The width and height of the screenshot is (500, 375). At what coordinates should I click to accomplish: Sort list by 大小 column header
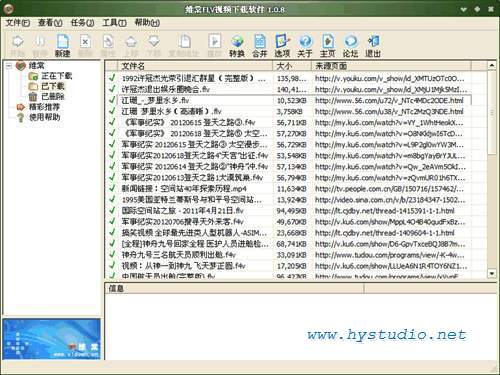292,66
